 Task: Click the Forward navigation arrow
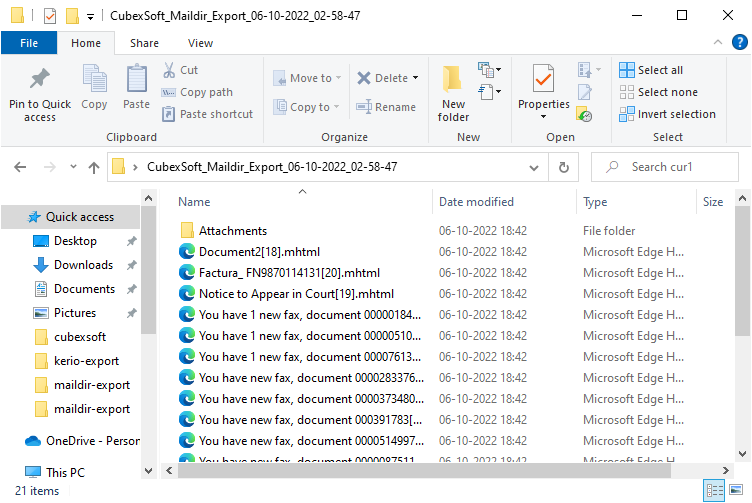click(x=49, y=167)
